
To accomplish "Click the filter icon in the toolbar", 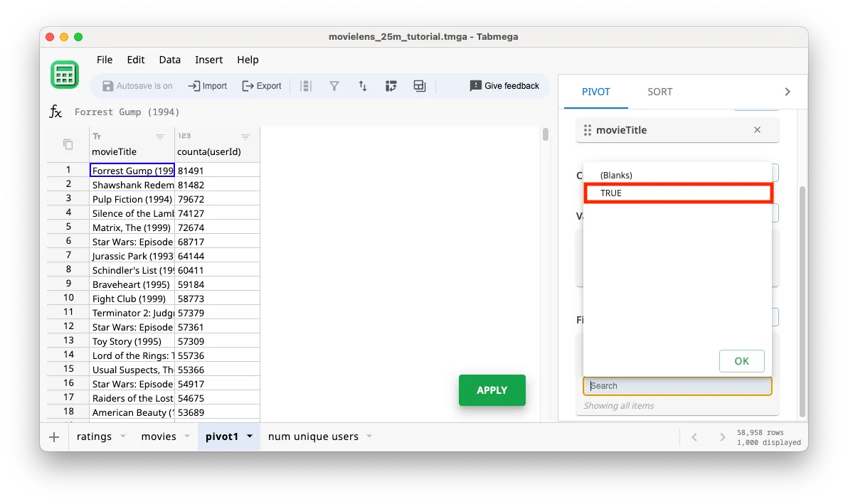I will [334, 85].
